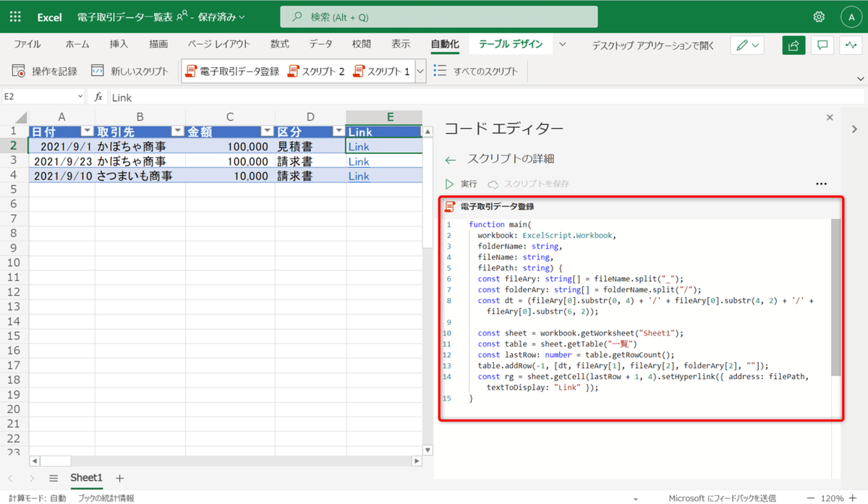
Task: Click the Link hyperlink in row 3
Action: pyautogui.click(x=359, y=161)
